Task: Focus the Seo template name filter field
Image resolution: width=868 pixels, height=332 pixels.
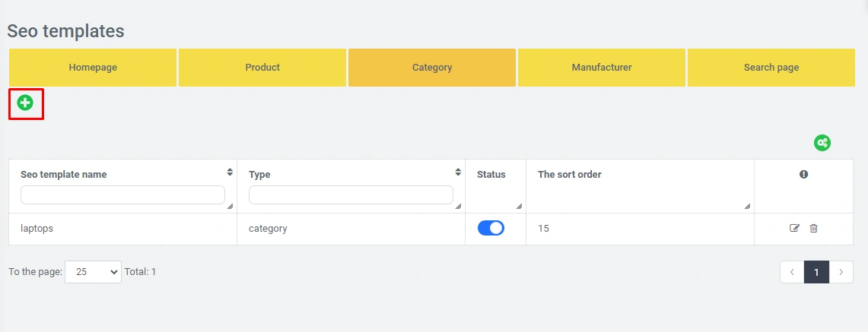Action: (122, 195)
